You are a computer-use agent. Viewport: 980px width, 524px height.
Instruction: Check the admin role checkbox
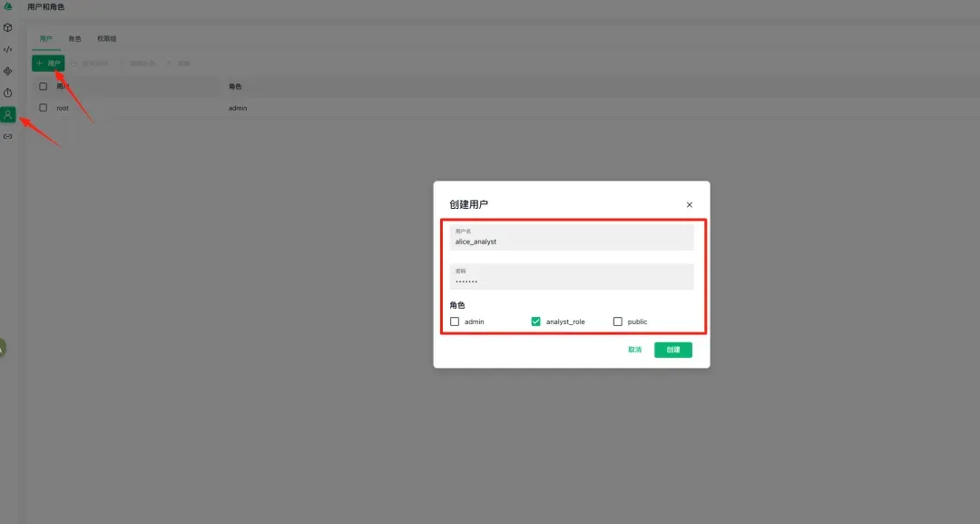tap(456, 321)
